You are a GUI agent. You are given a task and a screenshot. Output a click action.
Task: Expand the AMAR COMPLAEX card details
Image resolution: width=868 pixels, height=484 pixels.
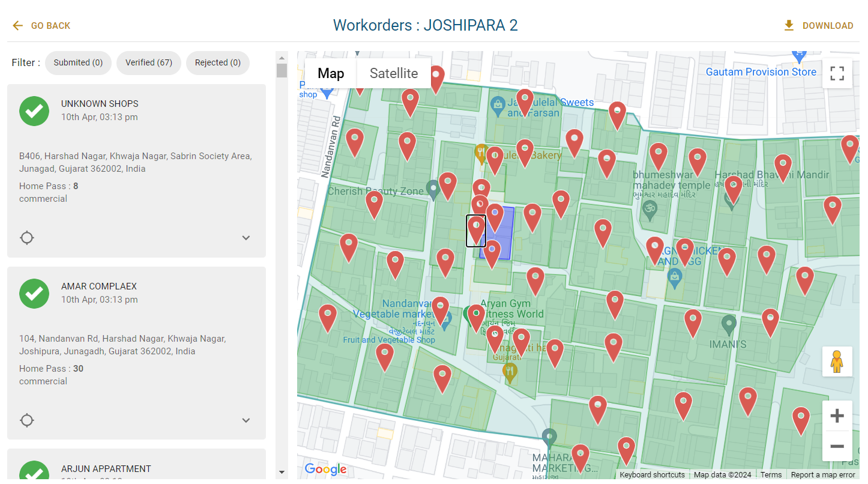click(x=246, y=420)
